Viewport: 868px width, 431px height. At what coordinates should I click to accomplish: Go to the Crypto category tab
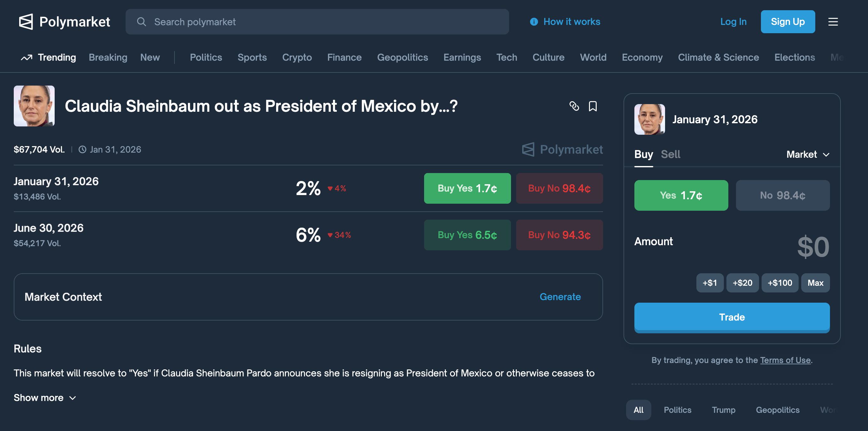click(297, 57)
